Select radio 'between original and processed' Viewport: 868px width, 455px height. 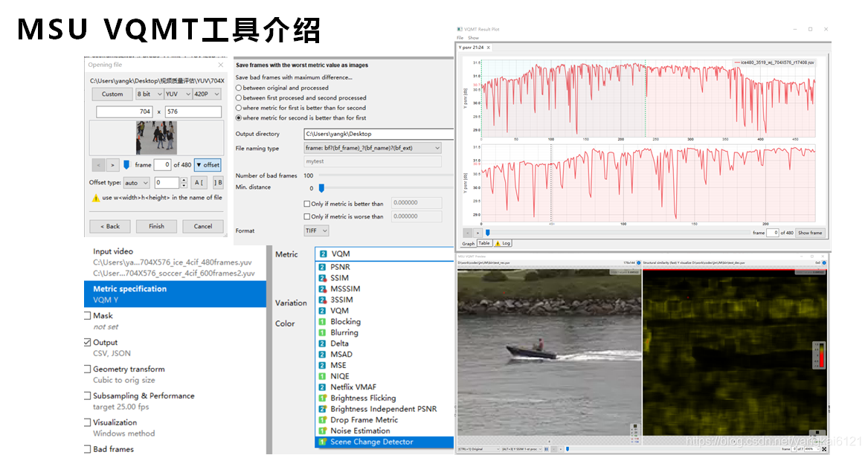tap(239, 88)
